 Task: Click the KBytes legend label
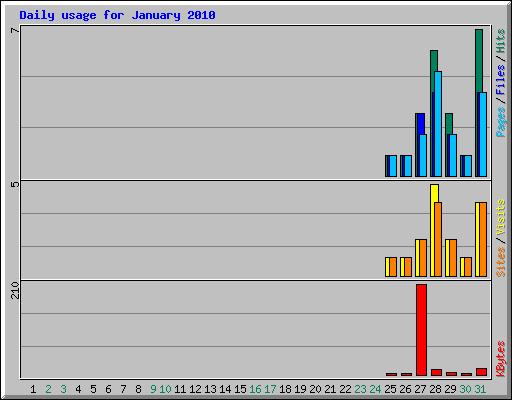pos(501,359)
